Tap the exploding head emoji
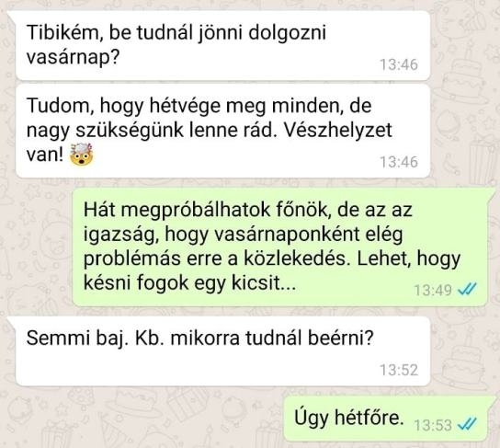This screenshot has width=500, height=448. [x=81, y=155]
